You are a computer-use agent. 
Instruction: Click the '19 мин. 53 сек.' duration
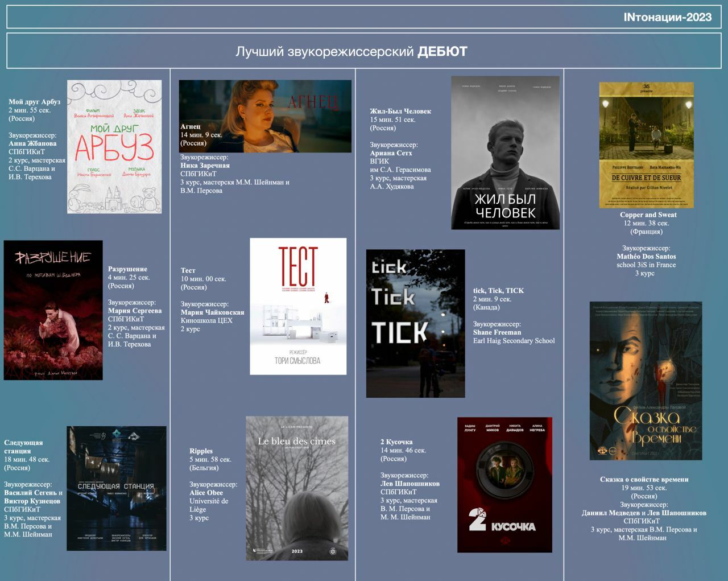pyautogui.click(x=644, y=488)
